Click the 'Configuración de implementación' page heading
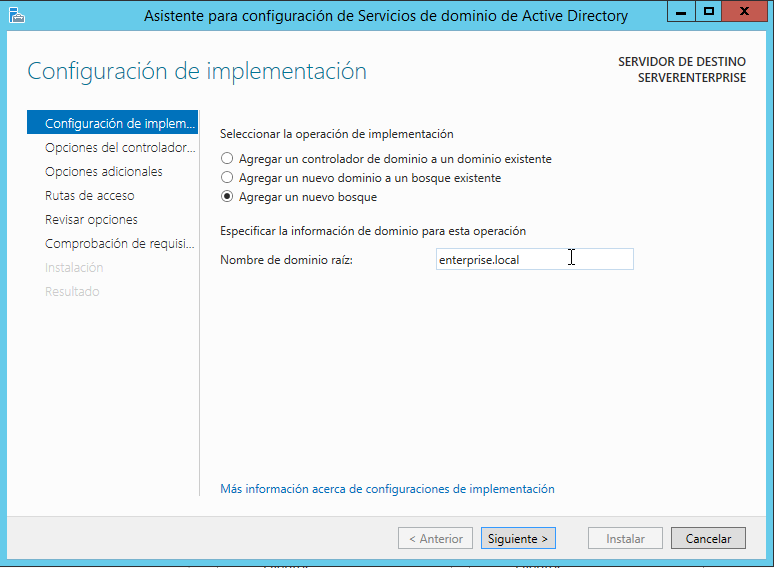 click(197, 71)
